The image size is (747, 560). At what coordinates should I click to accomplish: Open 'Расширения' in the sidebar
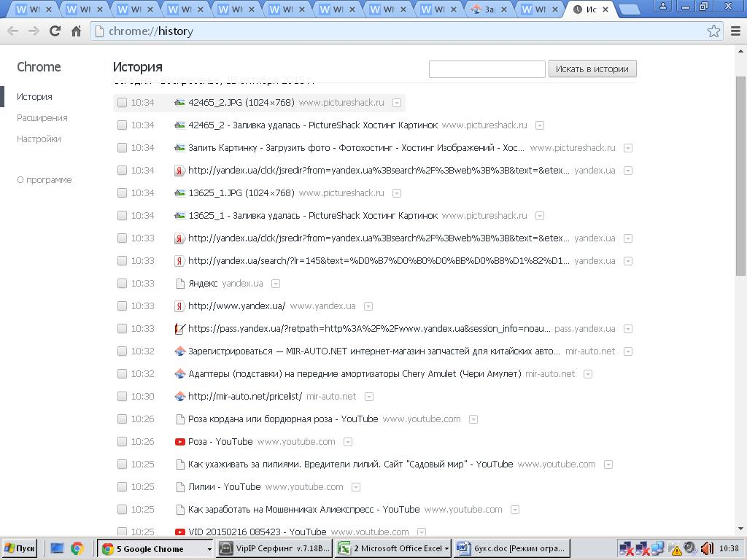(42, 118)
